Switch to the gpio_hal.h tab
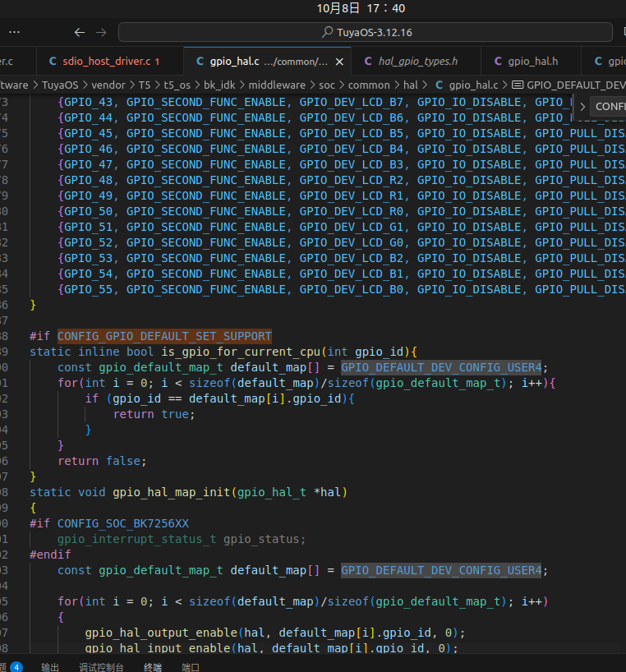 pyautogui.click(x=532, y=62)
